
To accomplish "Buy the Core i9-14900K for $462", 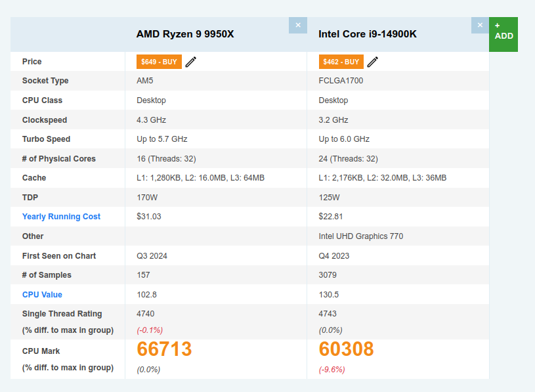I will point(341,62).
